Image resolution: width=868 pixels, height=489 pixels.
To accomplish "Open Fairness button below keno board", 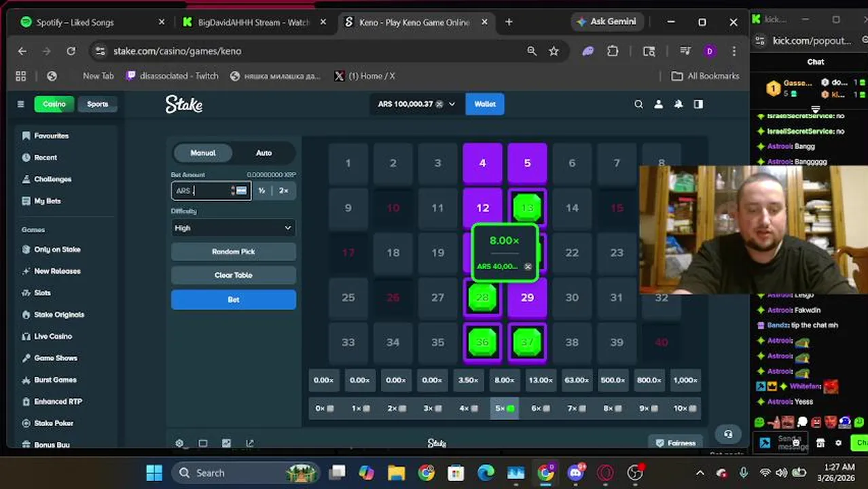I will tap(675, 443).
